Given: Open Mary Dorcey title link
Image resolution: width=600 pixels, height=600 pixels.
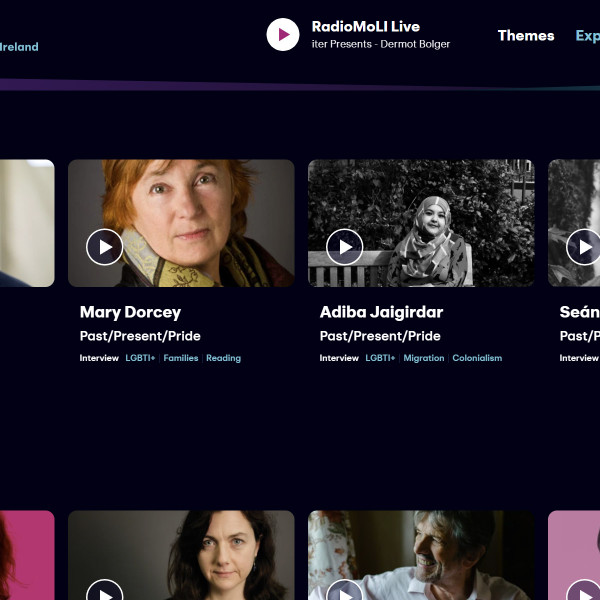Looking at the screenshot, I should [x=130, y=312].
